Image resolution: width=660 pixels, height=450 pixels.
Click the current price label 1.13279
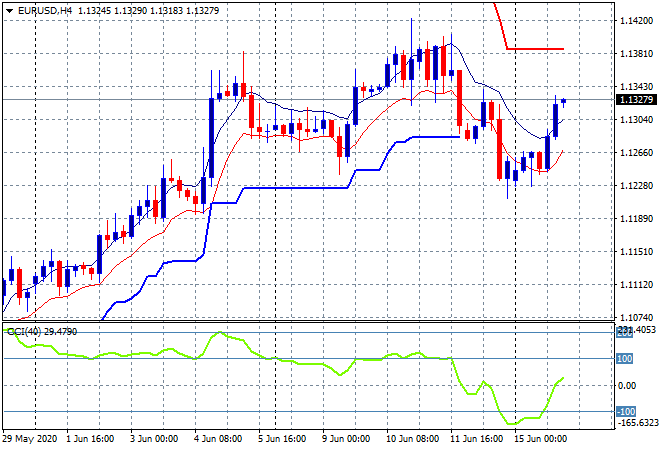(x=636, y=100)
